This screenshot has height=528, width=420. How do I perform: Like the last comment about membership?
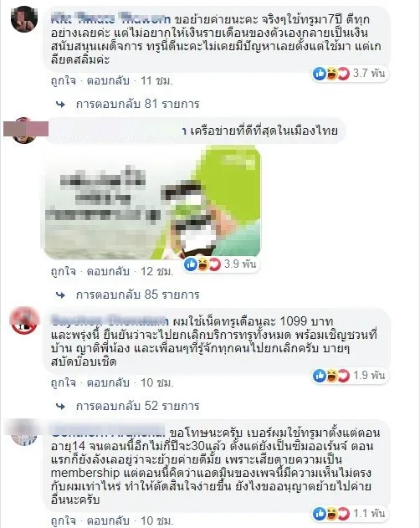[64, 521]
